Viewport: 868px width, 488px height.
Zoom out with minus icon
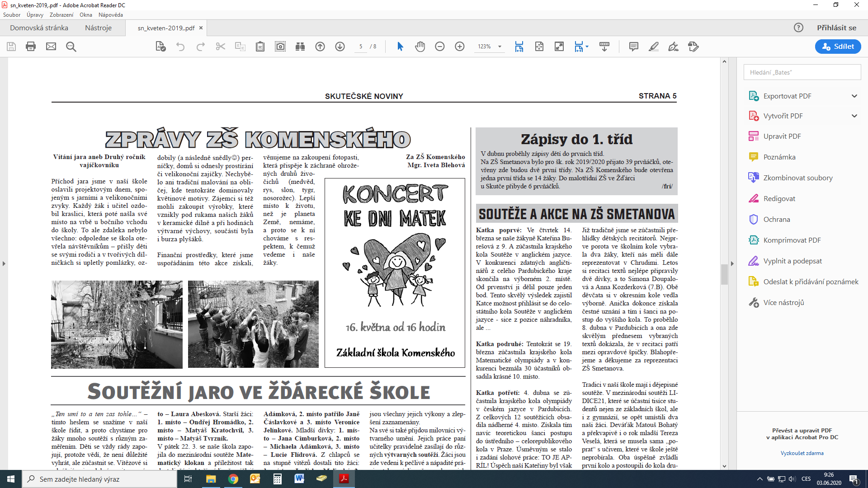(x=440, y=47)
